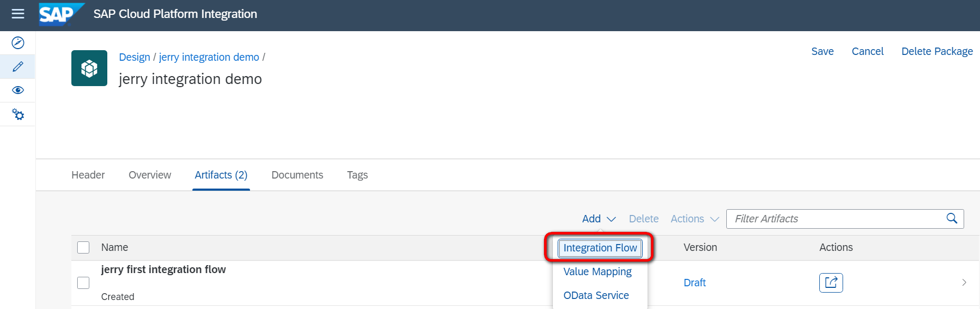
Task: Open the Monitor eye icon
Action: pos(18,90)
